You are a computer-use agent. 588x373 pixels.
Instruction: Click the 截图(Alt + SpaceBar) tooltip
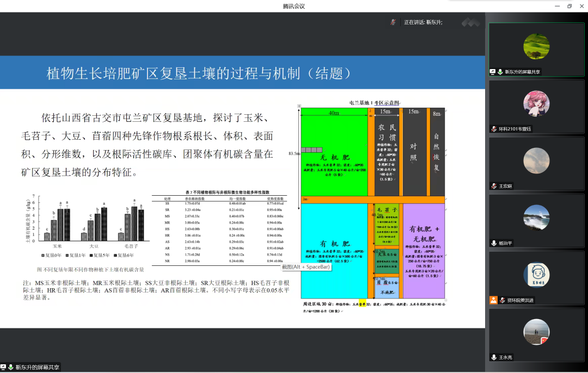pyautogui.click(x=306, y=267)
